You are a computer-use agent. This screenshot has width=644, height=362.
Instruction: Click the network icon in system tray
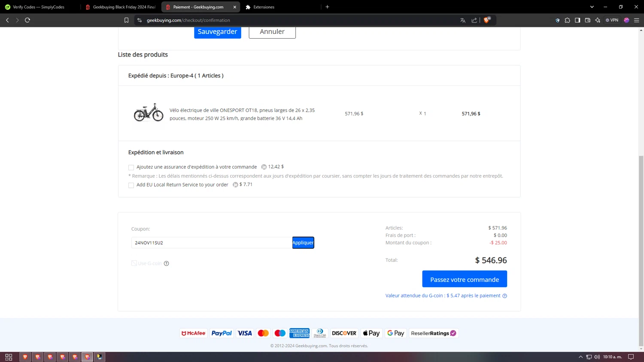click(589, 357)
